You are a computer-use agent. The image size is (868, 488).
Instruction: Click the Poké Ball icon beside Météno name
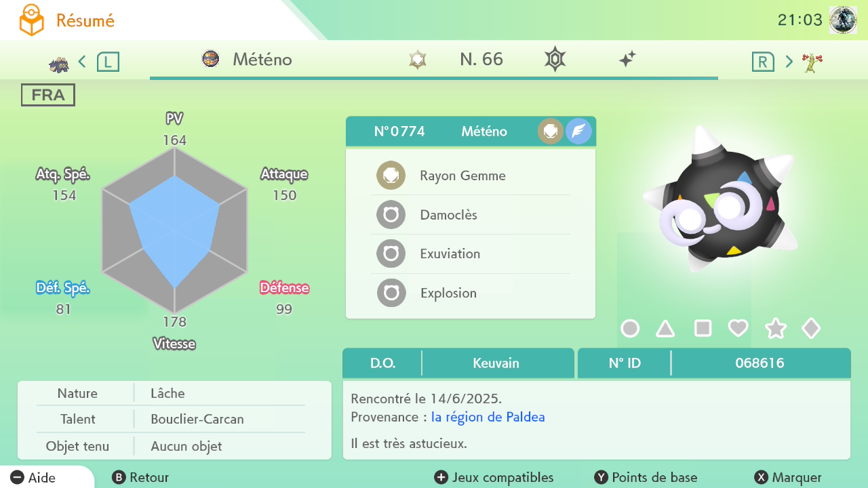[x=211, y=59]
